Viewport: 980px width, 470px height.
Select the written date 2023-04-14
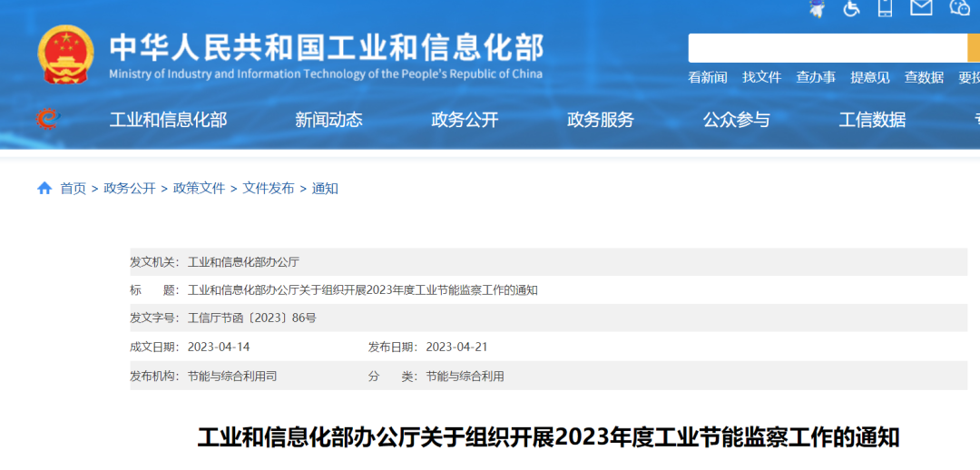point(219,347)
